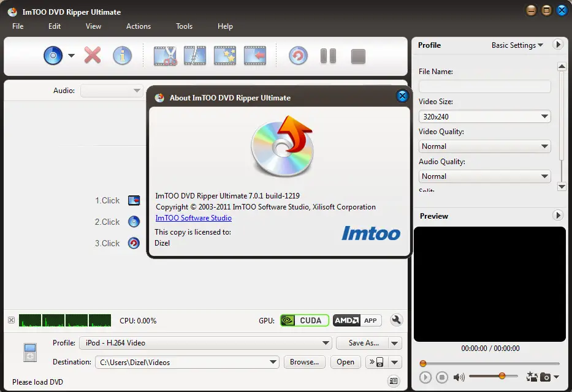Open the Help menu
The height and width of the screenshot is (392, 572).
(x=225, y=26)
